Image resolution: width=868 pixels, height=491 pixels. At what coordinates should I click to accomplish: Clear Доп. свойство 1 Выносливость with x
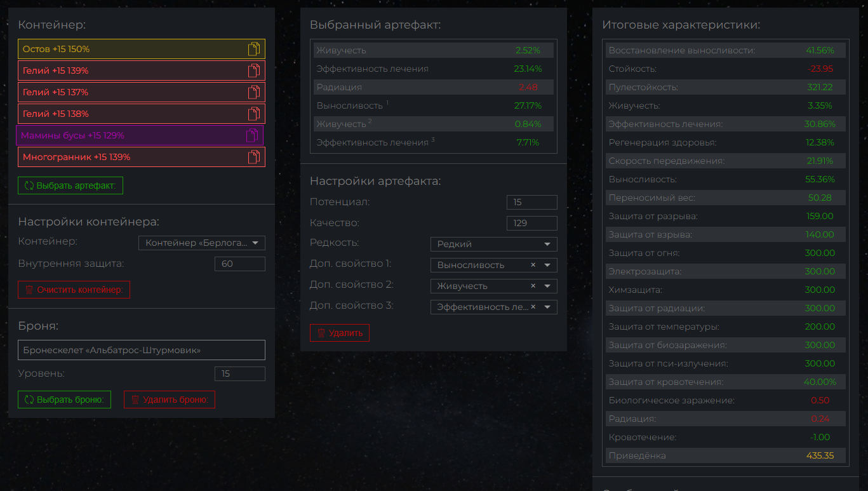[x=533, y=265]
